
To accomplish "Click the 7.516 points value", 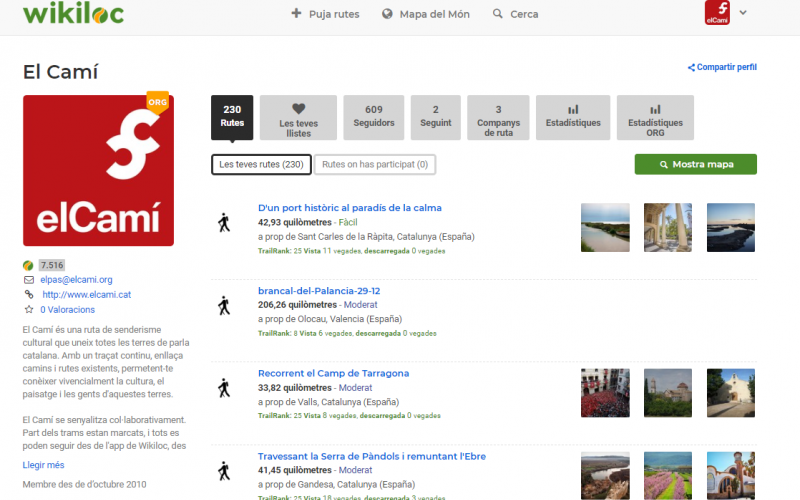I will 52,265.
